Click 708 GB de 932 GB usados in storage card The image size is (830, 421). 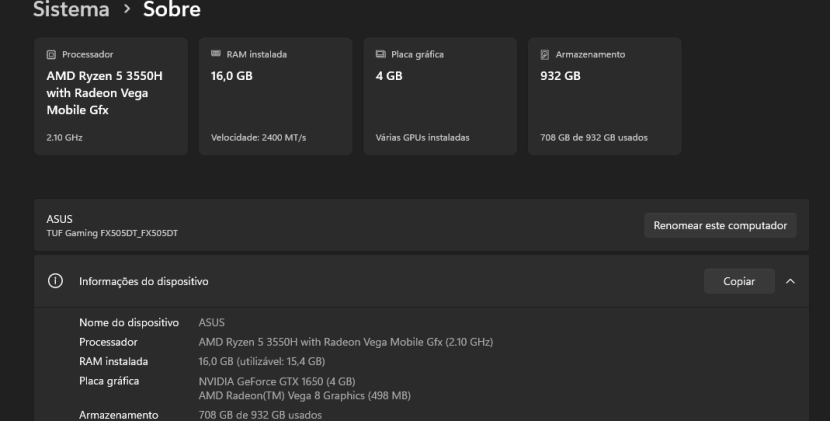594,138
